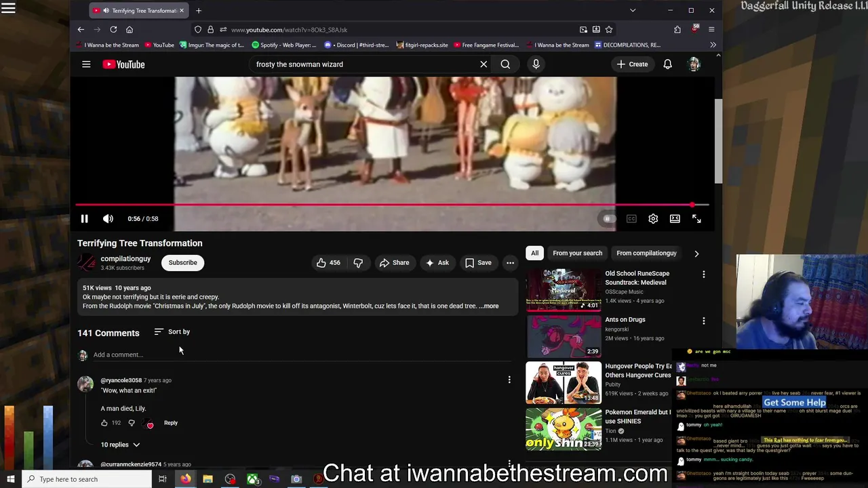Open the Spotify - Web Player bookmark
This screenshot has height=488, width=868.
click(x=283, y=45)
